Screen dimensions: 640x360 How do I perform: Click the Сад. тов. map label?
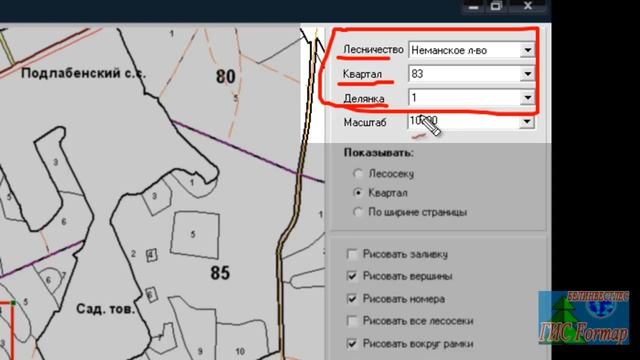[x=105, y=309]
